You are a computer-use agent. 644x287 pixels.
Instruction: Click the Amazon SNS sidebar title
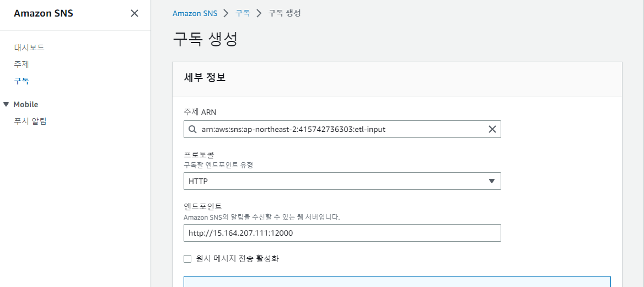coord(44,13)
